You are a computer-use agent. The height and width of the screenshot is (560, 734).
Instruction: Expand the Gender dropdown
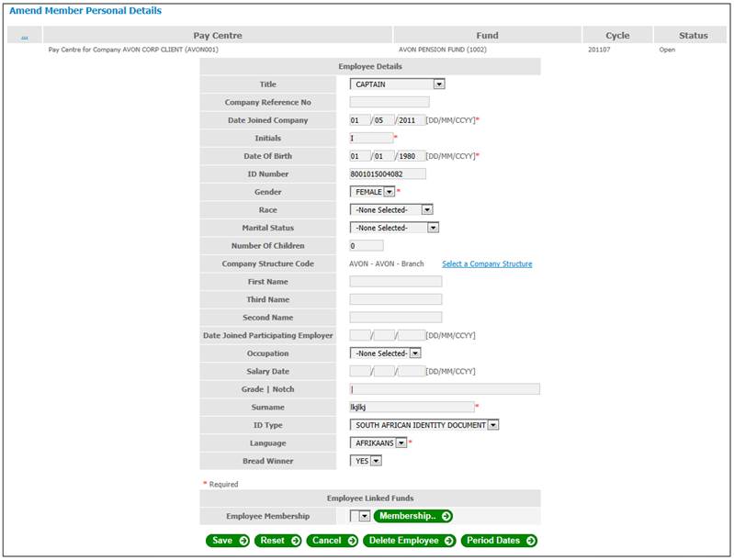(372, 192)
